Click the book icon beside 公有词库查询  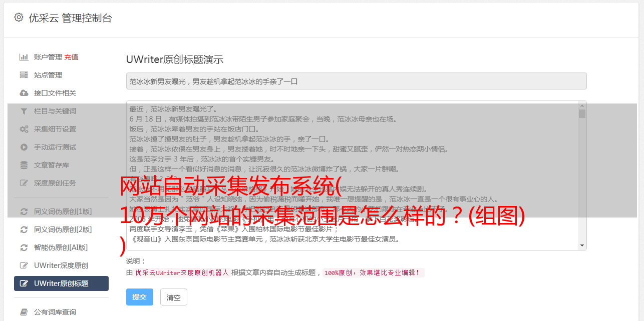[x=24, y=312]
